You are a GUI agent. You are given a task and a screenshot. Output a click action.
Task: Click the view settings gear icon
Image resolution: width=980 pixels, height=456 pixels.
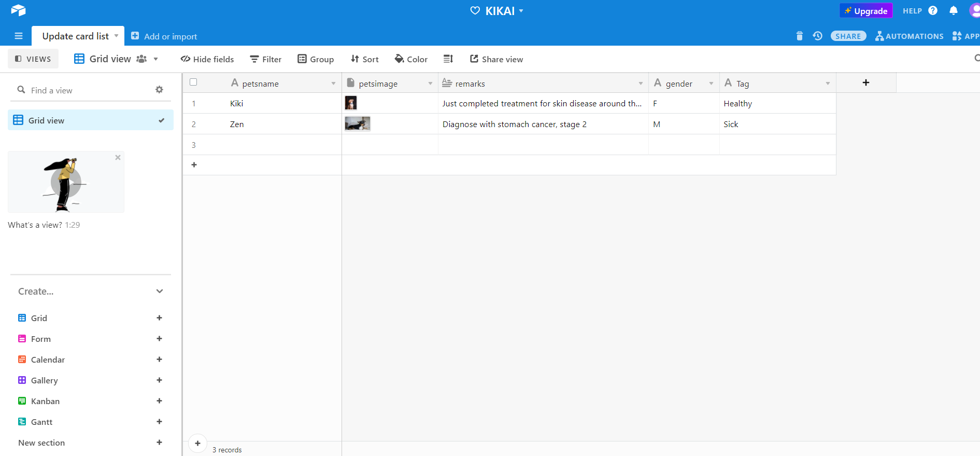(x=159, y=90)
